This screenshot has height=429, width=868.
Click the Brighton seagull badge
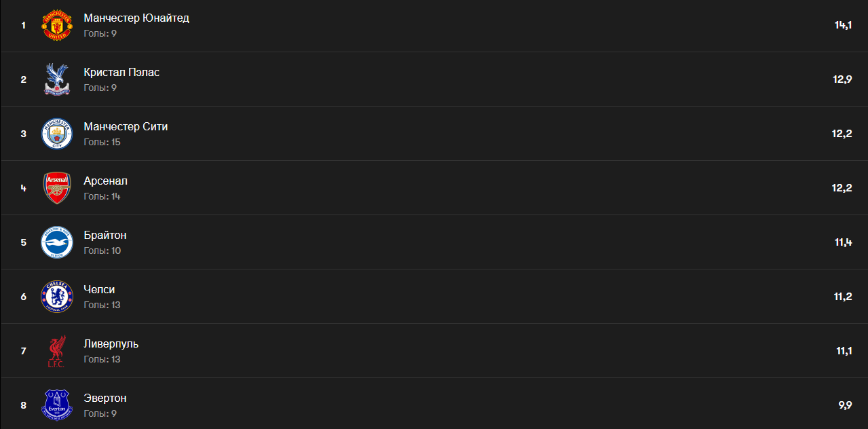(57, 242)
